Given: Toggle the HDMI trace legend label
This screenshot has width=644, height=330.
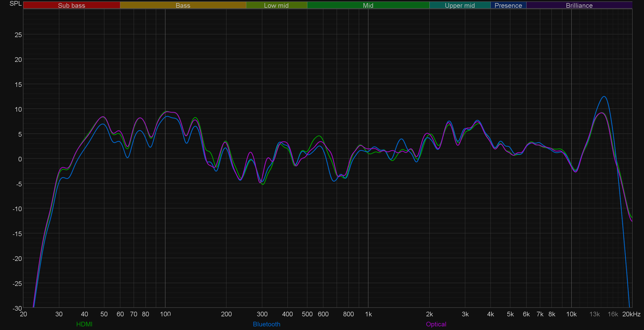Looking at the screenshot, I should (x=84, y=324).
